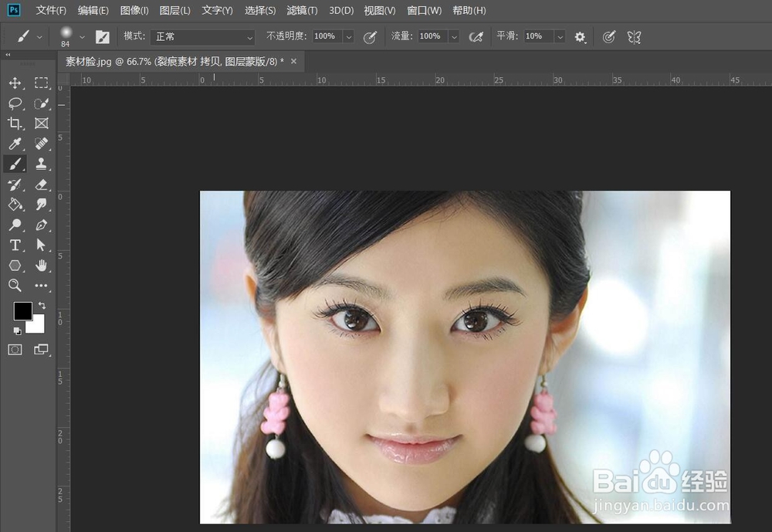Open the blending mode dropdown showing 正常

[203, 36]
